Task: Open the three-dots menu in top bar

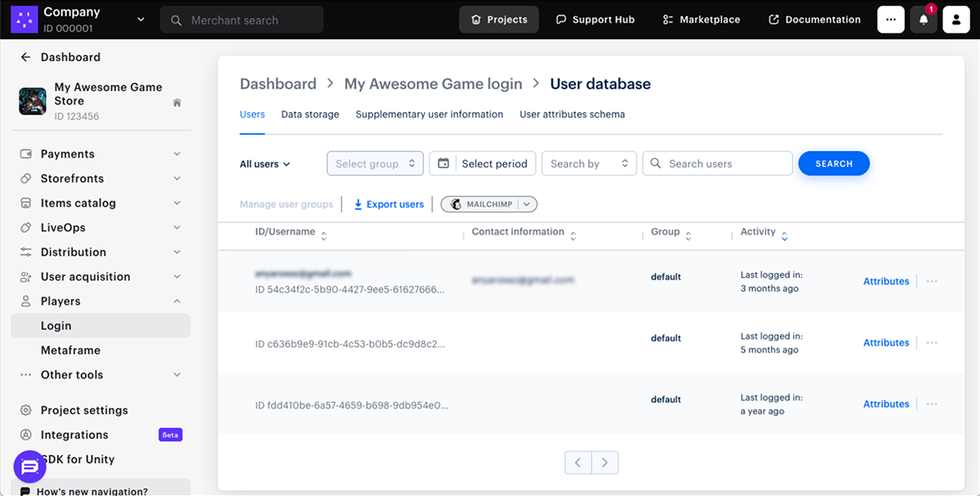Action: coord(891,20)
